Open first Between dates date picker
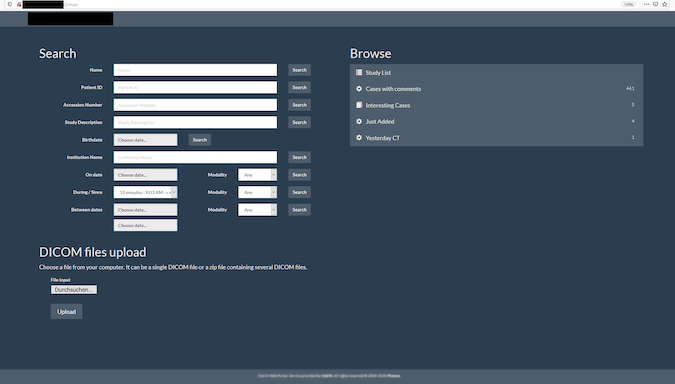 (x=146, y=210)
